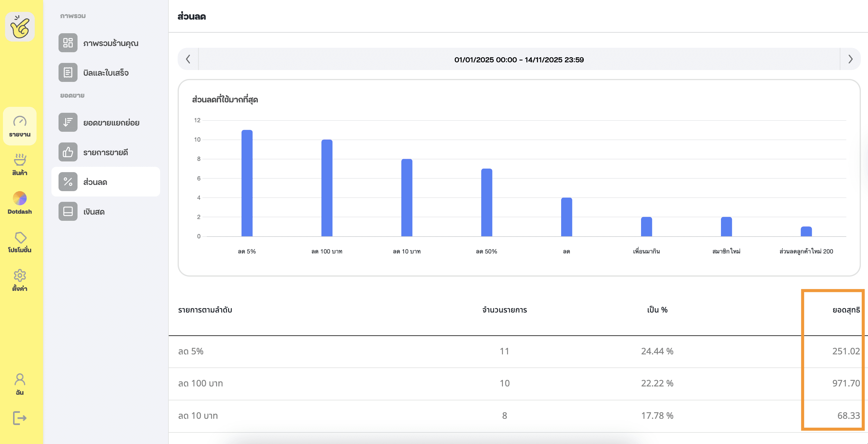Click the app logo hand icon
The image size is (868, 444).
tap(20, 27)
